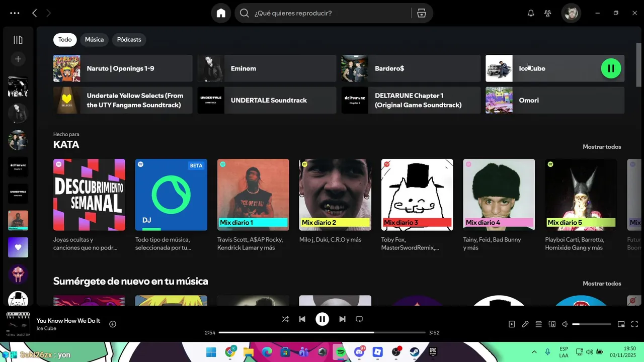Toggle shuffle playback

point(285,319)
